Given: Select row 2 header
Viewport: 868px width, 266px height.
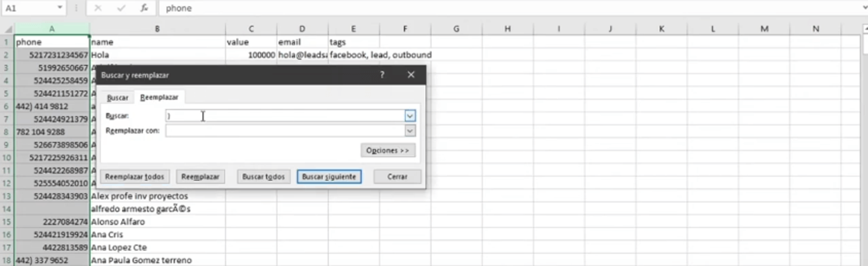Looking at the screenshot, I should (7, 55).
